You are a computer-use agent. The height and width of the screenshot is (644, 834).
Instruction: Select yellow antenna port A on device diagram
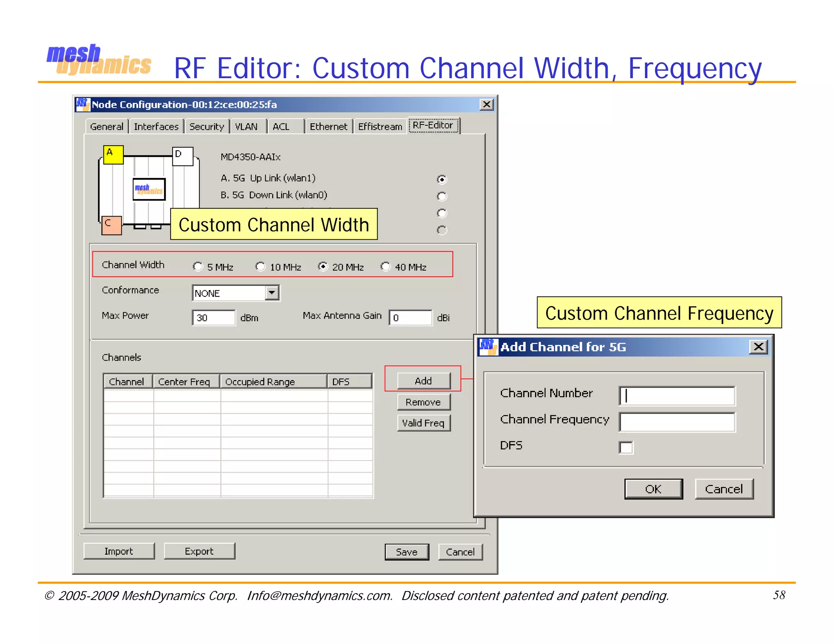(113, 155)
